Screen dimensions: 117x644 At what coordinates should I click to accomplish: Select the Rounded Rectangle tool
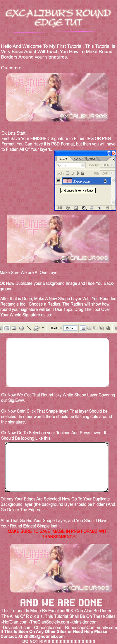(7, 328)
